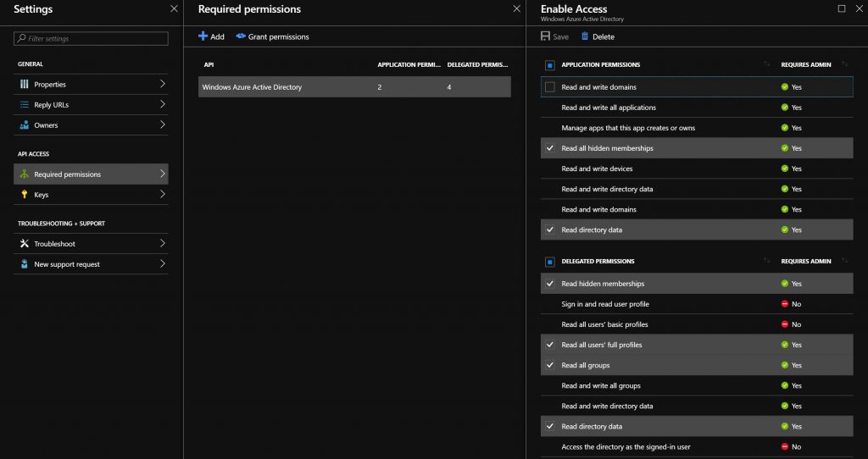Click green status icon for Read and write all groups
The height and width of the screenshot is (459, 868).
784,385
